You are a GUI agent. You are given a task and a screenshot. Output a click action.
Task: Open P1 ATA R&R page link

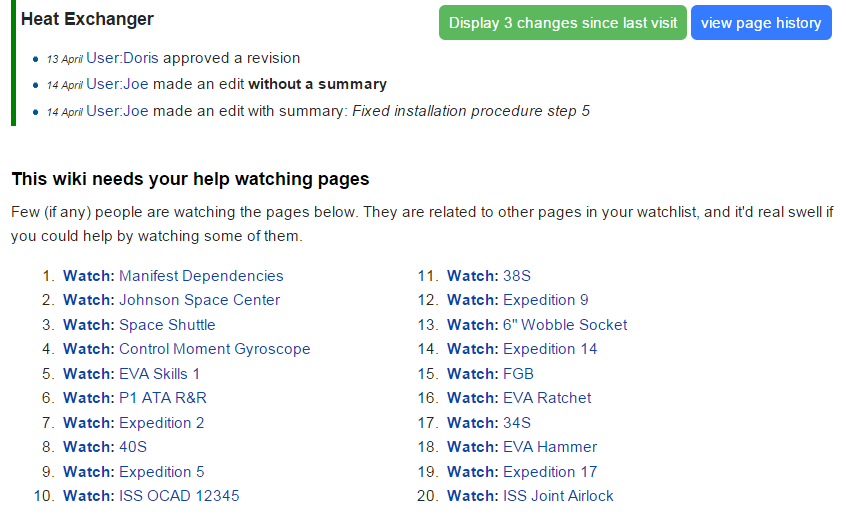[x=163, y=398]
